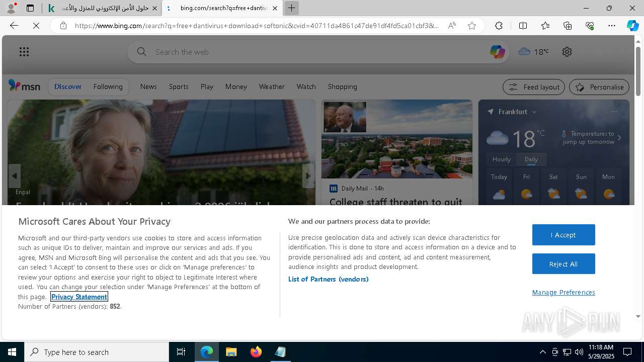Image resolution: width=644 pixels, height=362 pixels.
Task: Open File Explorer from taskbar
Action: (x=231, y=352)
